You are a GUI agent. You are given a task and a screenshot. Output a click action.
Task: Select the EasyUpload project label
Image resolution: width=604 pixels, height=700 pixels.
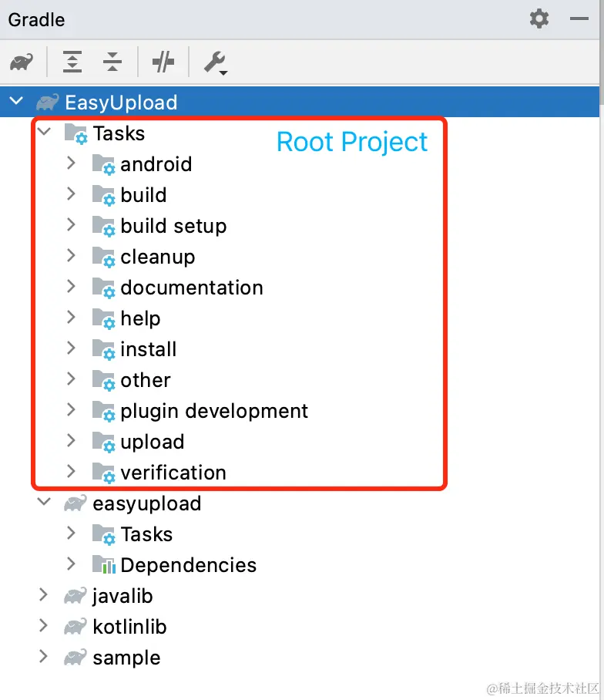[x=121, y=103]
